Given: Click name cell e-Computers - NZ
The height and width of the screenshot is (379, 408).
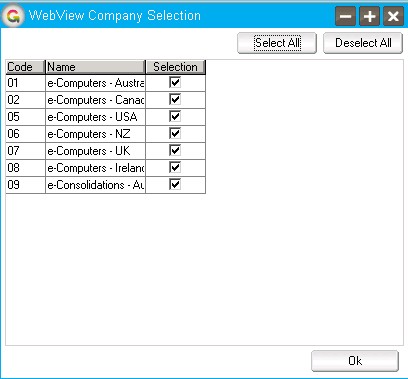Looking at the screenshot, I should point(96,134).
